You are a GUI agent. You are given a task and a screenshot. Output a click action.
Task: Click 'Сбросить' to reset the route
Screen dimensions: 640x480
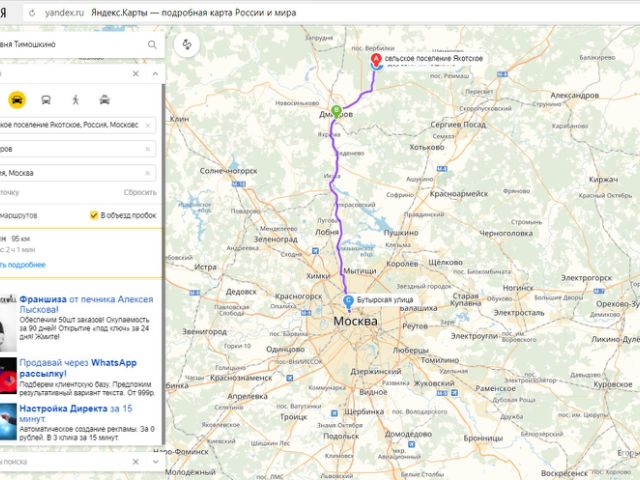(x=140, y=192)
